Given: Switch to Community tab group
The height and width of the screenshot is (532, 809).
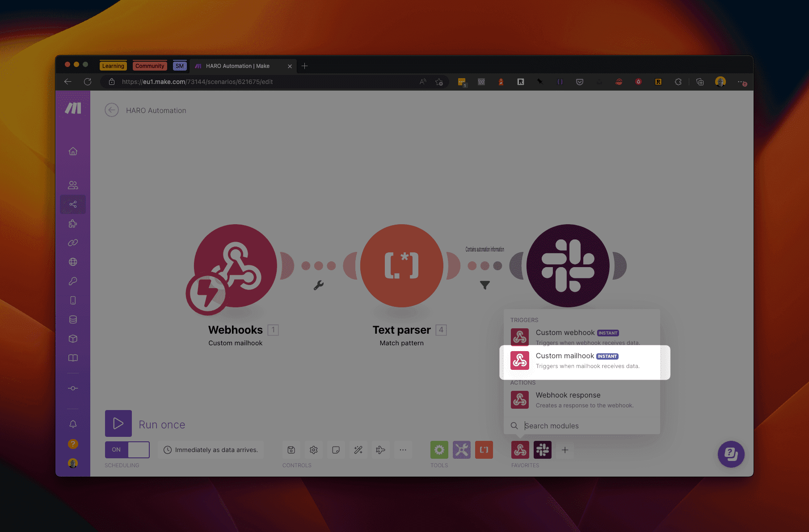Looking at the screenshot, I should pyautogui.click(x=150, y=66).
